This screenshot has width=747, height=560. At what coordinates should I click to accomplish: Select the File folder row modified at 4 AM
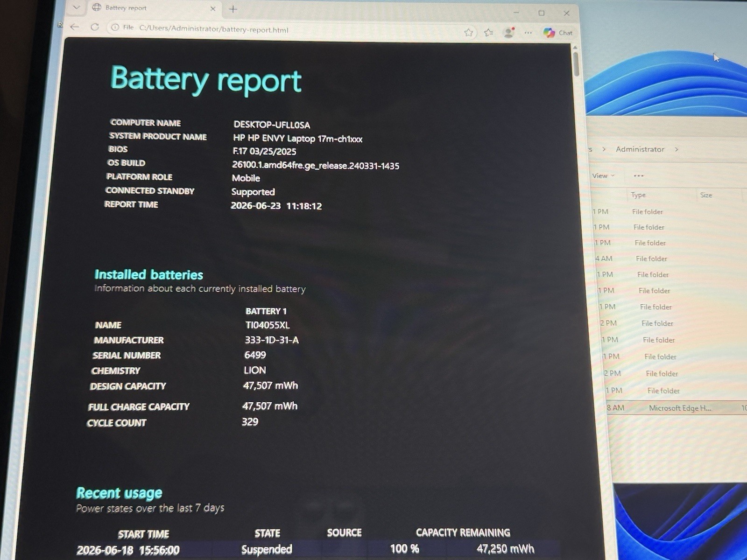pos(670,259)
